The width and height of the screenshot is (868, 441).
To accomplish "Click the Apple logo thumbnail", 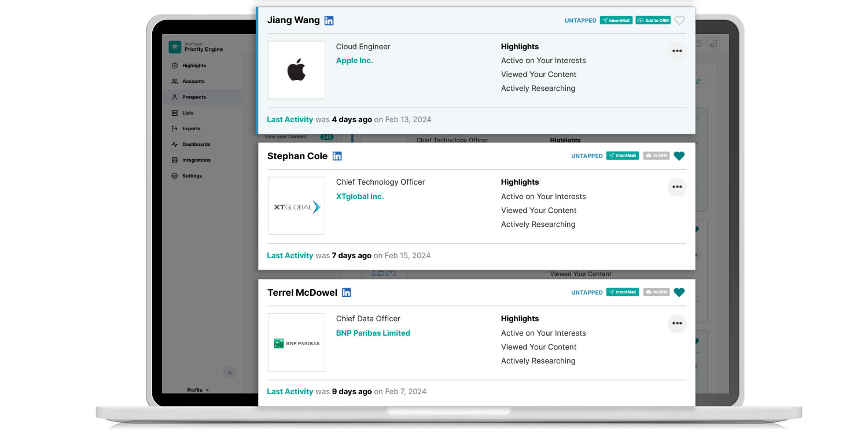I will 296,70.
